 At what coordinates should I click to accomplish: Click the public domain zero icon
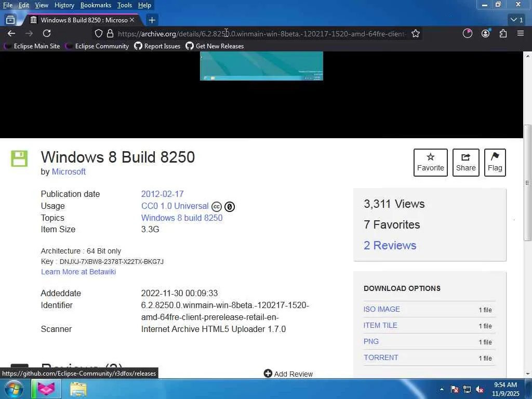click(x=229, y=207)
